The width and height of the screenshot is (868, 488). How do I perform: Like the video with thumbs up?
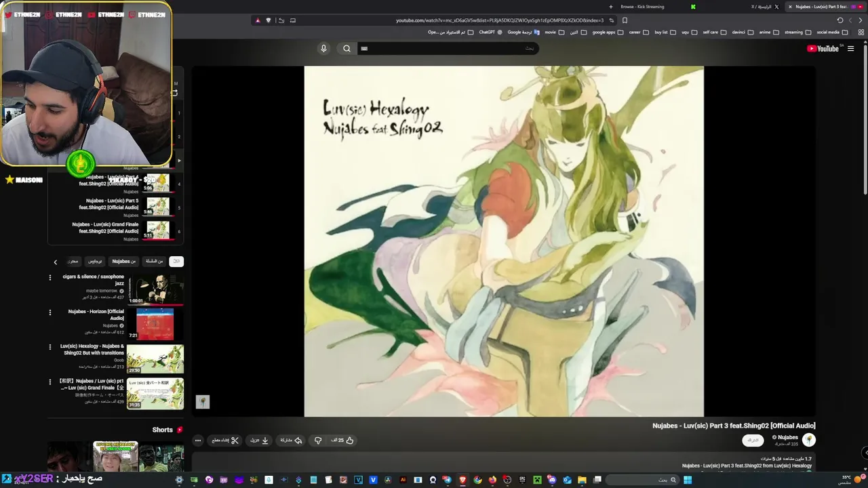[x=342, y=441]
